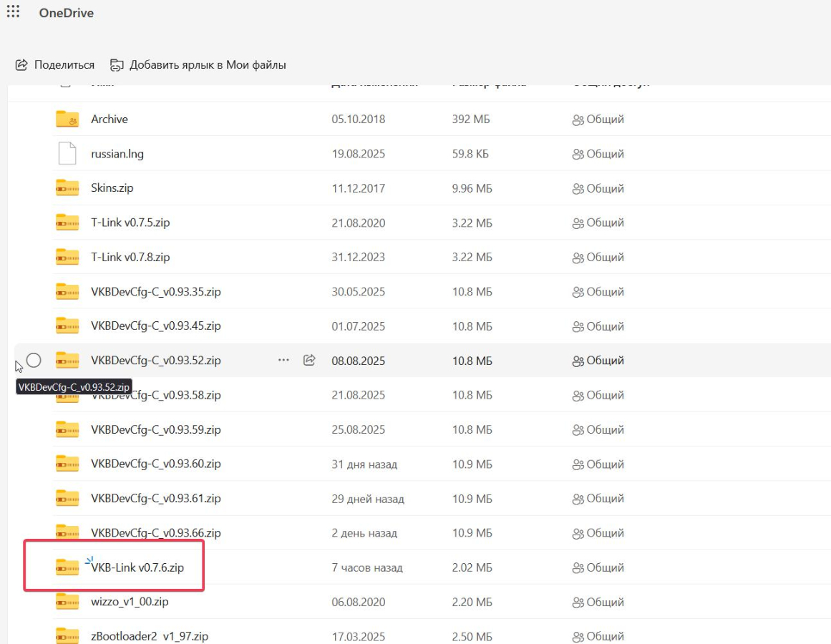Select VKBDevCfg-C_v0.93.52.zip using its circle checkbox
The width and height of the screenshot is (831, 644).
coord(34,360)
